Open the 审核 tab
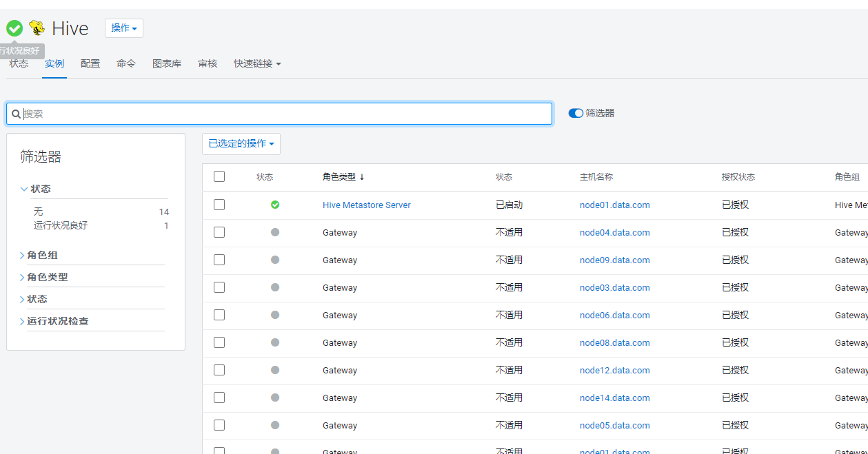This screenshot has width=868, height=454. [208, 63]
